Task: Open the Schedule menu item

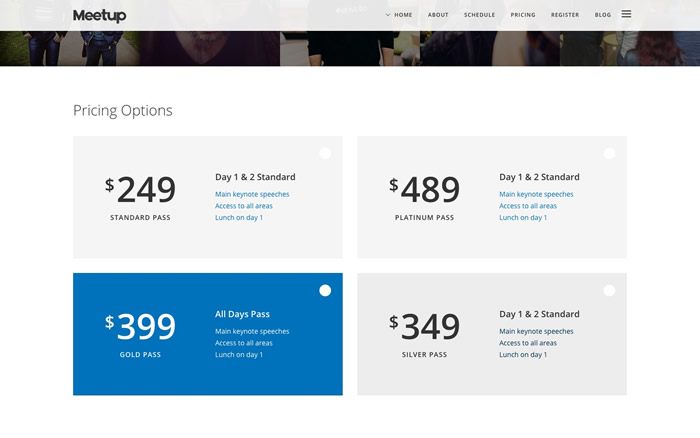Action: coord(479,15)
